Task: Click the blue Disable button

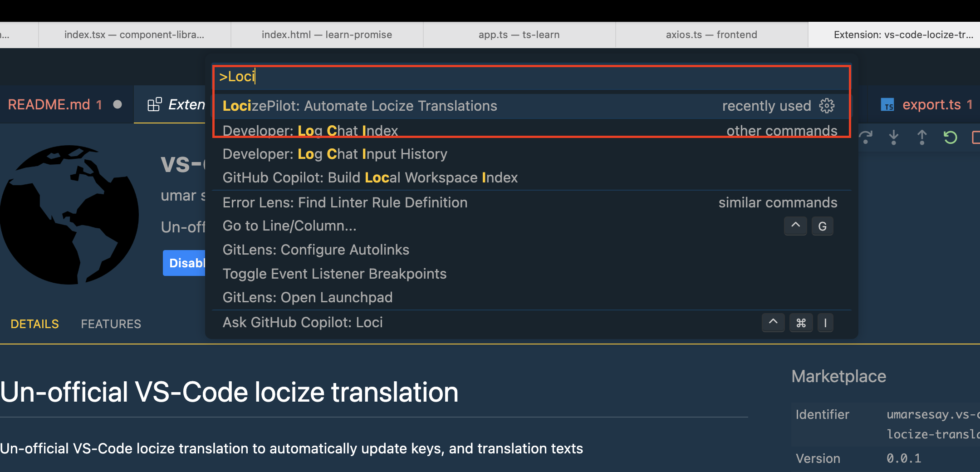Action: (184, 263)
